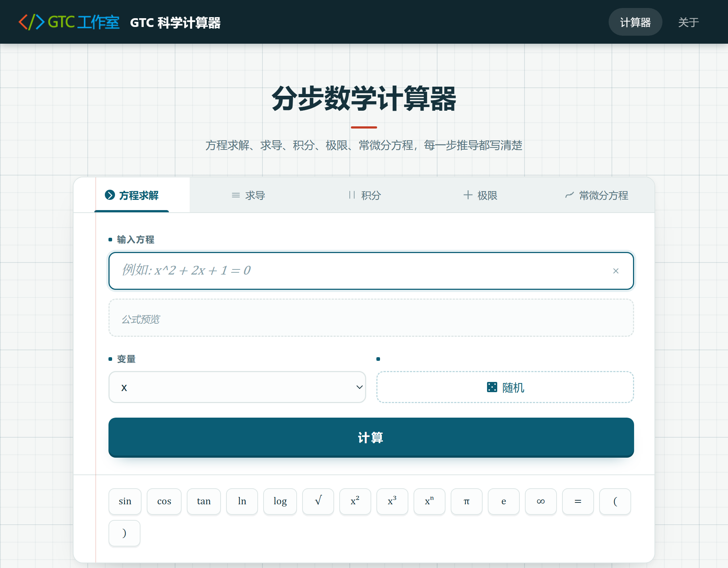Insert the equals sign key
The image size is (728, 568).
tap(578, 501)
